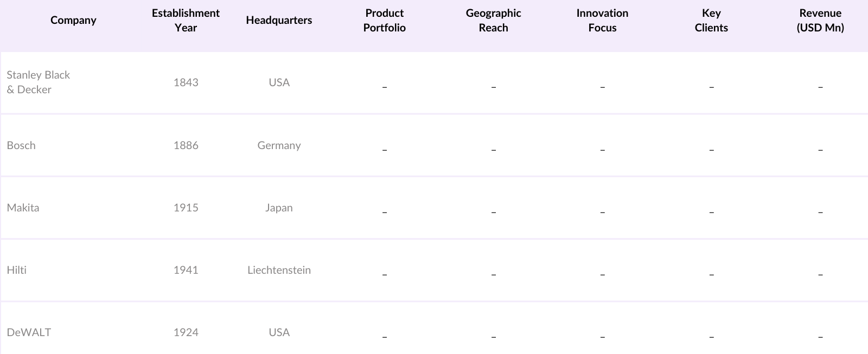Click the DeWALT company name

pyautogui.click(x=29, y=332)
